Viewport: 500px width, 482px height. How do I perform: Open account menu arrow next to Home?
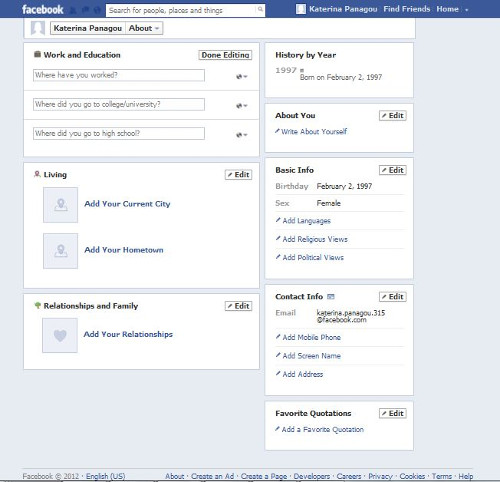click(x=467, y=10)
